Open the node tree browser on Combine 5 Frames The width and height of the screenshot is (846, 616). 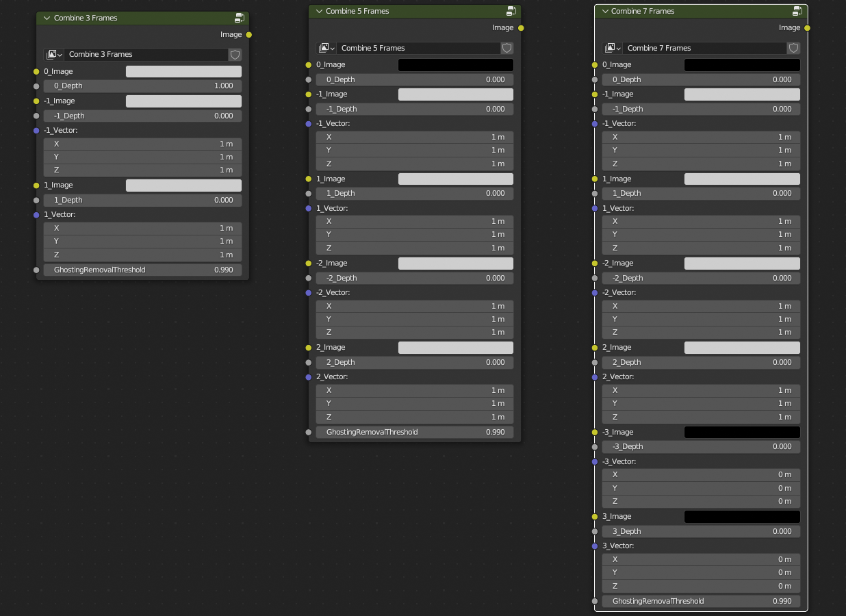(x=326, y=48)
